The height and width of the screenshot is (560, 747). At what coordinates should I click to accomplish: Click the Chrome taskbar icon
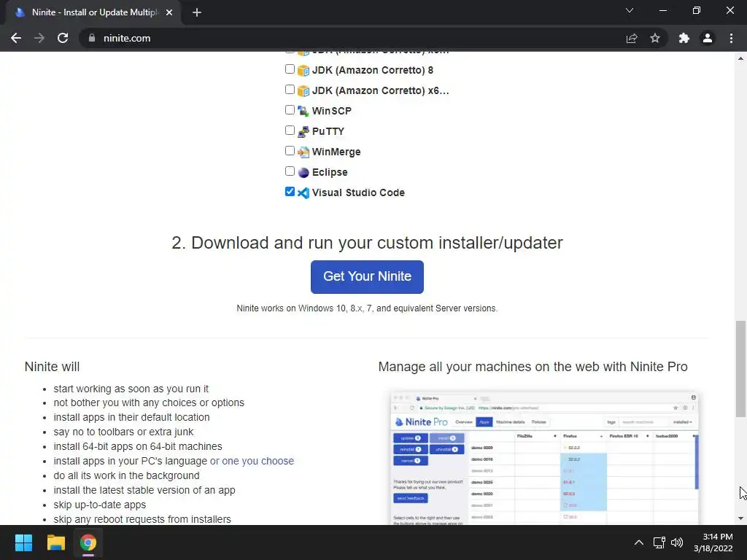pyautogui.click(x=88, y=542)
